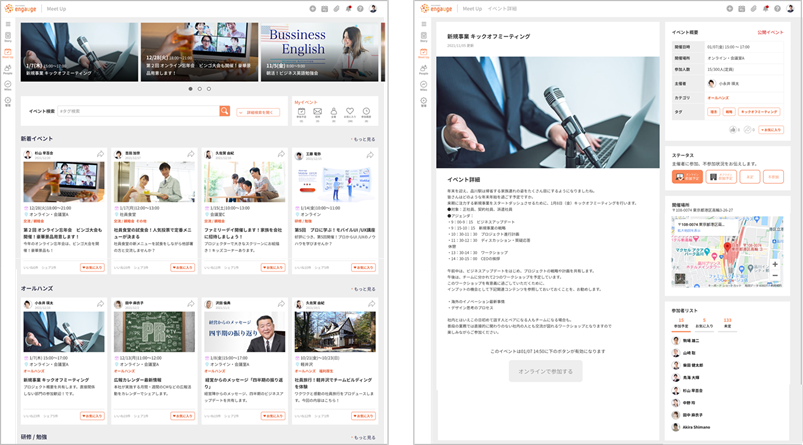This screenshot has width=803, height=445.
Task: Switch to favorites tab in participant list
Action: point(704,323)
